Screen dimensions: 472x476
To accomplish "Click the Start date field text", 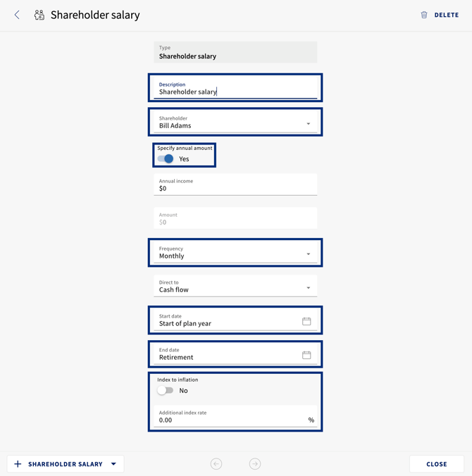I will (185, 324).
